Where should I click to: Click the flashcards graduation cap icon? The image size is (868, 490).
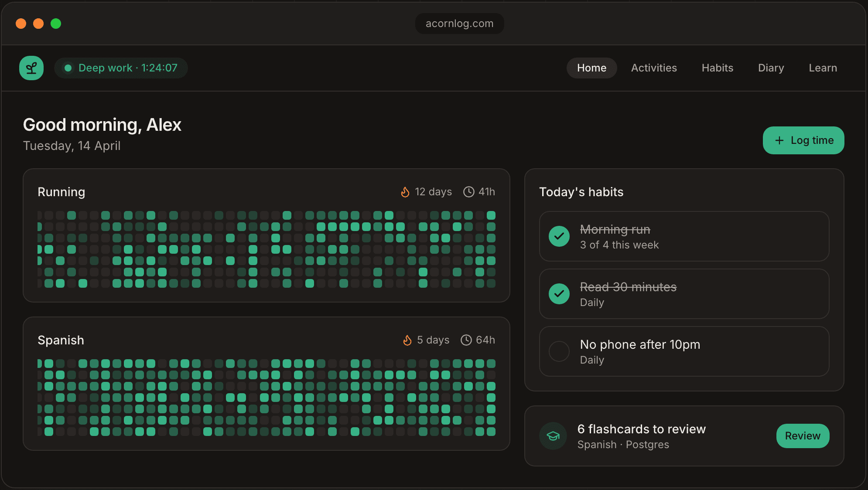tap(553, 436)
